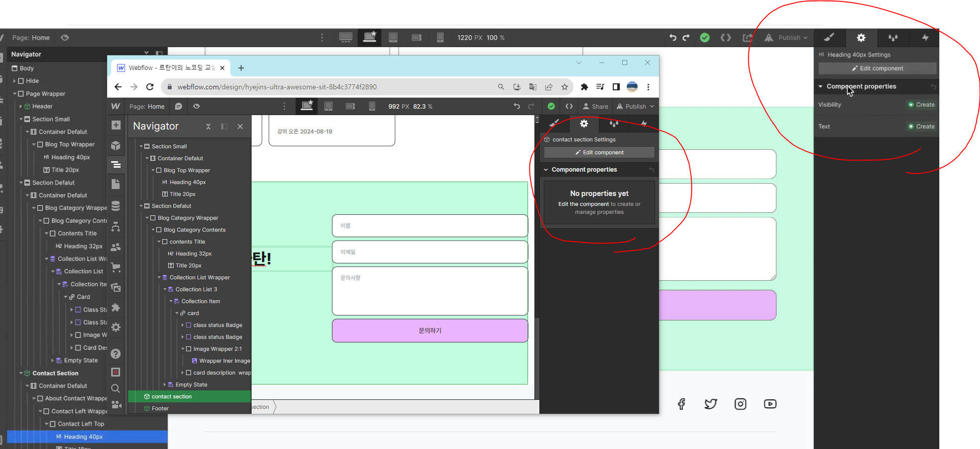Select desktop base breakpoint in front window
This screenshot has height=449, width=980.
tap(307, 106)
